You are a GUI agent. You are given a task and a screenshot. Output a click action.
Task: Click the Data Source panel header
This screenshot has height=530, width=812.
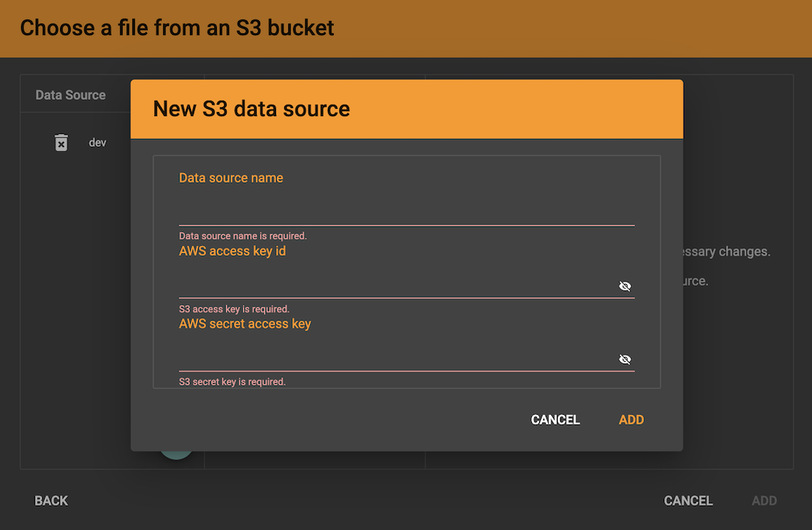(x=71, y=95)
